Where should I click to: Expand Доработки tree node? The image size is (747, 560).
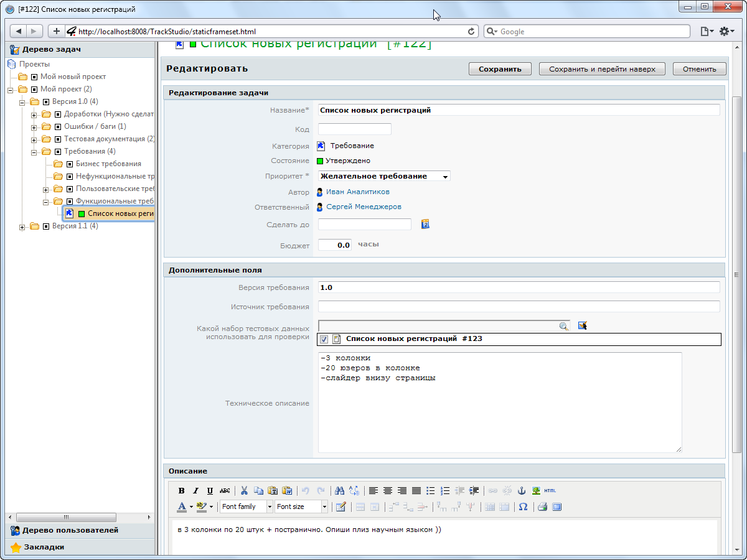tap(34, 114)
